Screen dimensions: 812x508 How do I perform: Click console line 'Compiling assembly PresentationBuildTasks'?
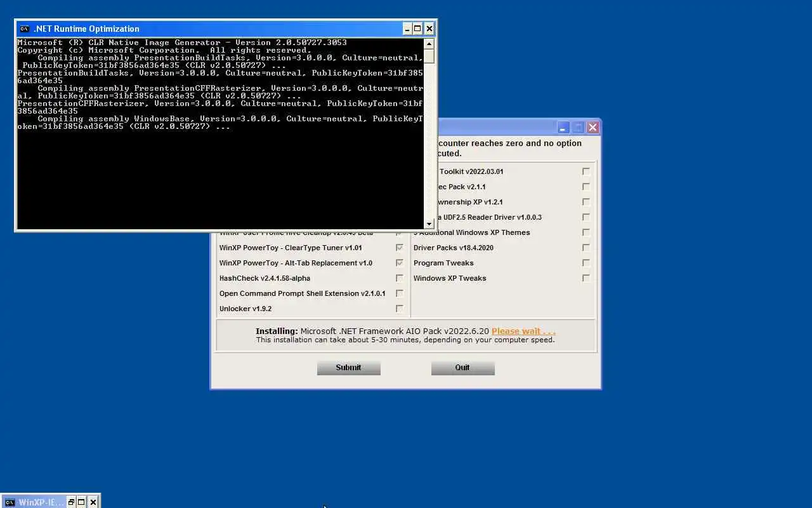click(230, 58)
